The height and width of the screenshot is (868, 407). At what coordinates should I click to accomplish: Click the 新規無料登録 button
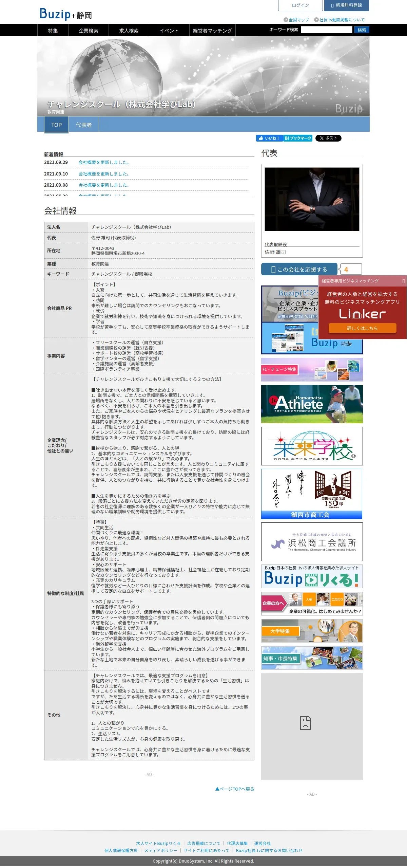346,5
